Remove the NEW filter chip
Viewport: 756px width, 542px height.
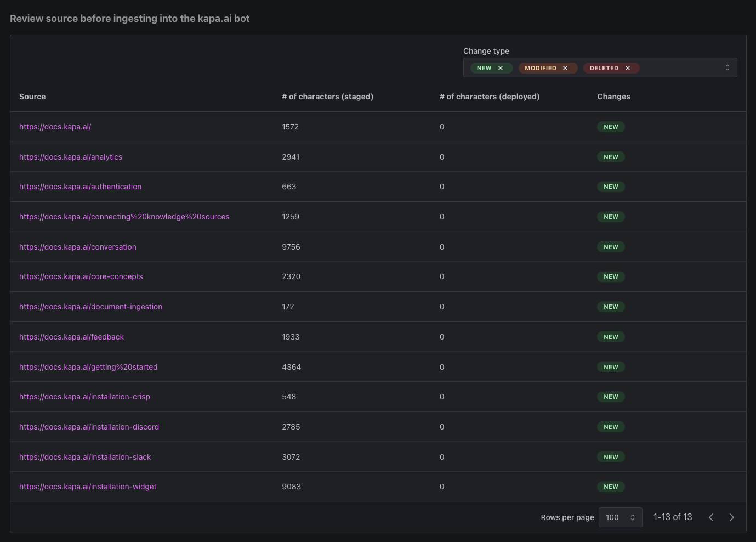point(501,68)
